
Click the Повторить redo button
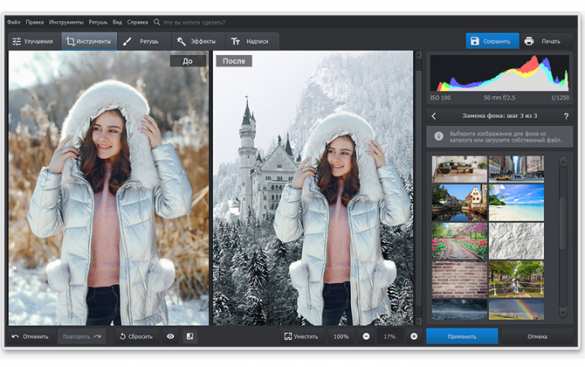[82, 336]
